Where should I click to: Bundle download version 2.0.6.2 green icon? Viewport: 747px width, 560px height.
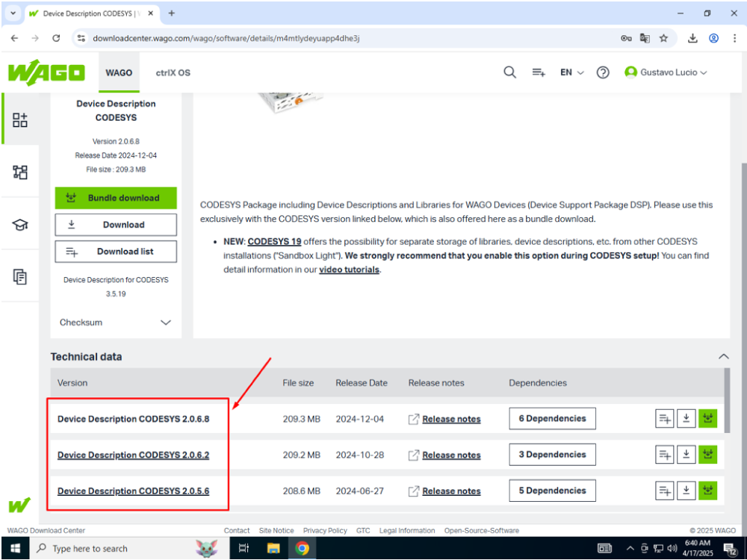pos(708,455)
